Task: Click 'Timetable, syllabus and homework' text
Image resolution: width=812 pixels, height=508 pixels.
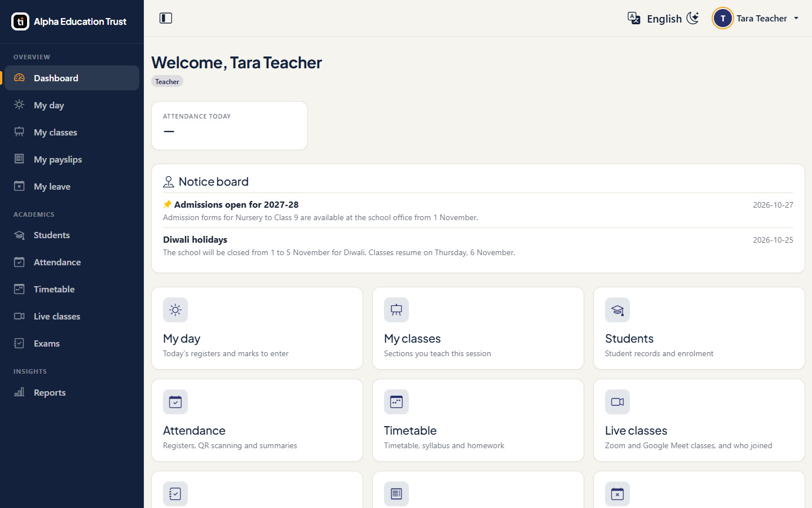Action: click(x=444, y=446)
